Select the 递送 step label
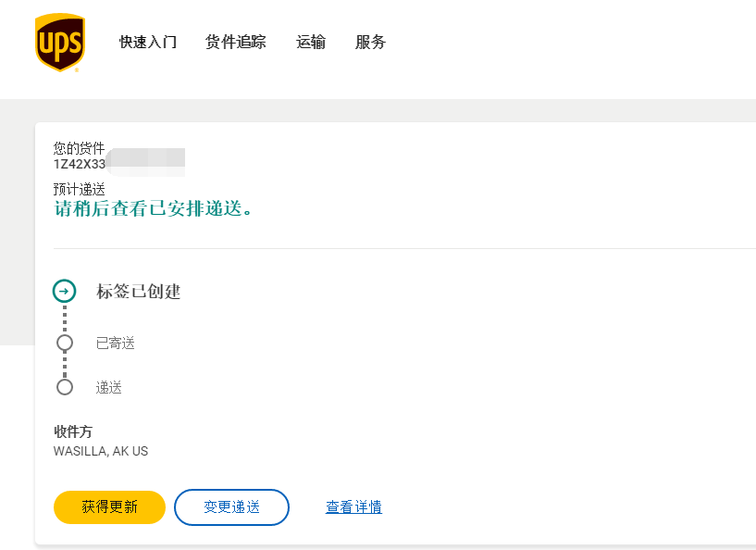 pos(109,388)
